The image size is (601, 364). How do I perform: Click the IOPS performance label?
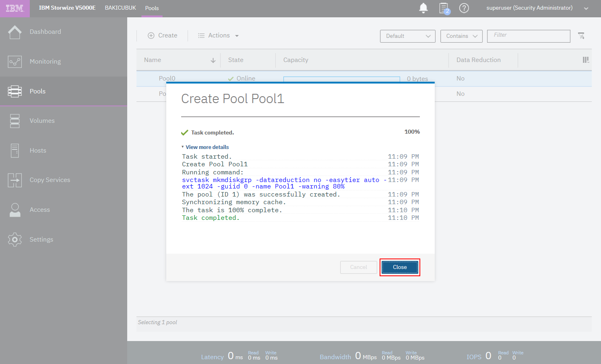pos(474,357)
